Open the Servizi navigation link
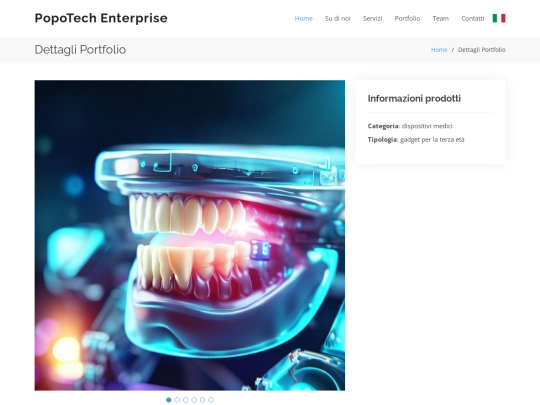This screenshot has width=540, height=405. [x=372, y=19]
